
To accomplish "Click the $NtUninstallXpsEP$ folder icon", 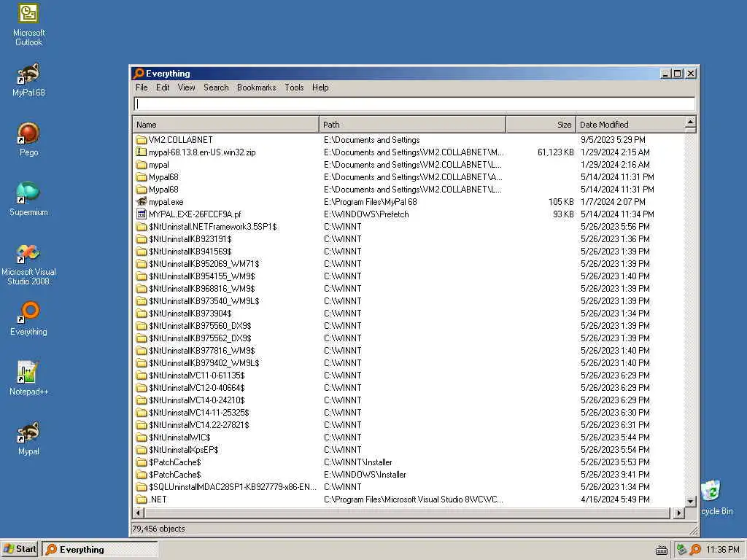I will click(x=141, y=450).
